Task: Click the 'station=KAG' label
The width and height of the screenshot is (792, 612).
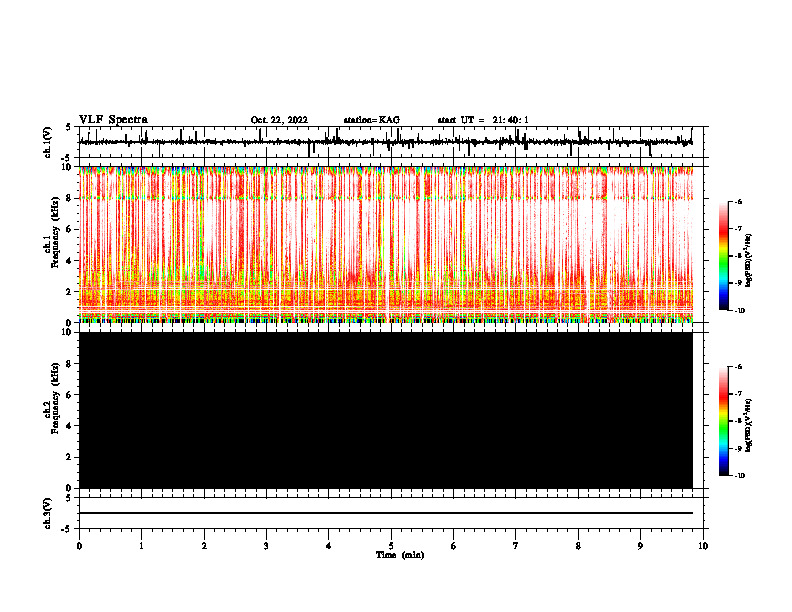Action: [372, 120]
